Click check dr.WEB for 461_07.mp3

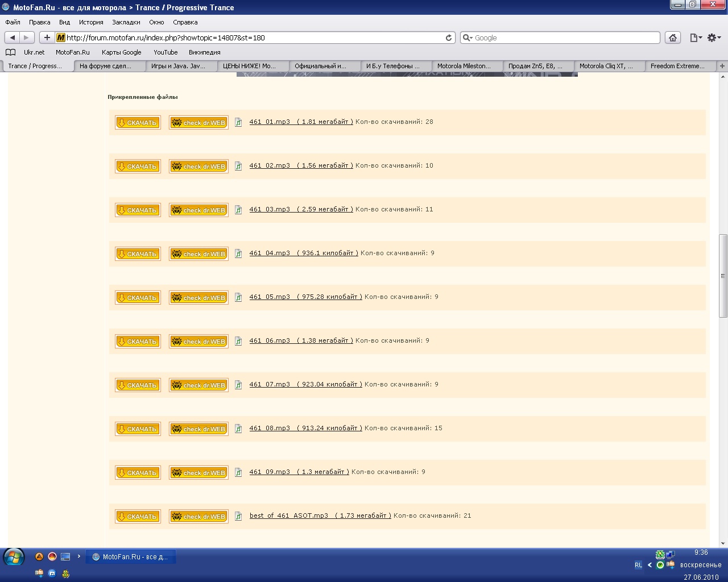tap(198, 385)
